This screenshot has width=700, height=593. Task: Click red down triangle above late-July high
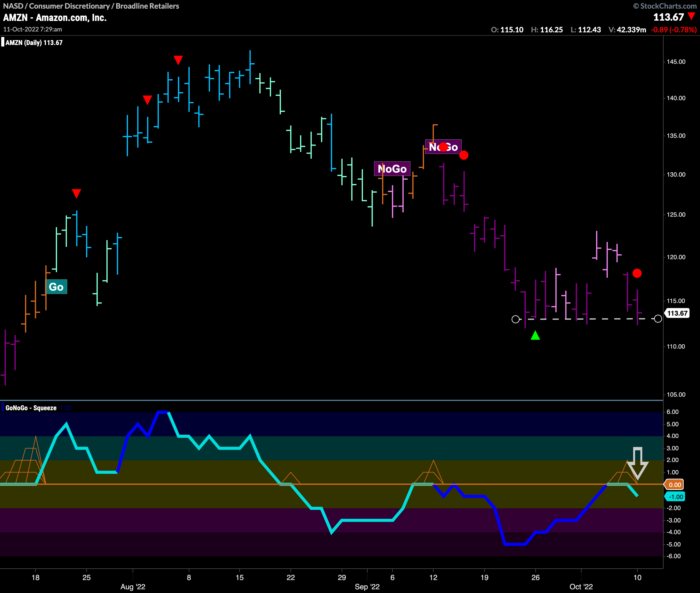point(76,193)
